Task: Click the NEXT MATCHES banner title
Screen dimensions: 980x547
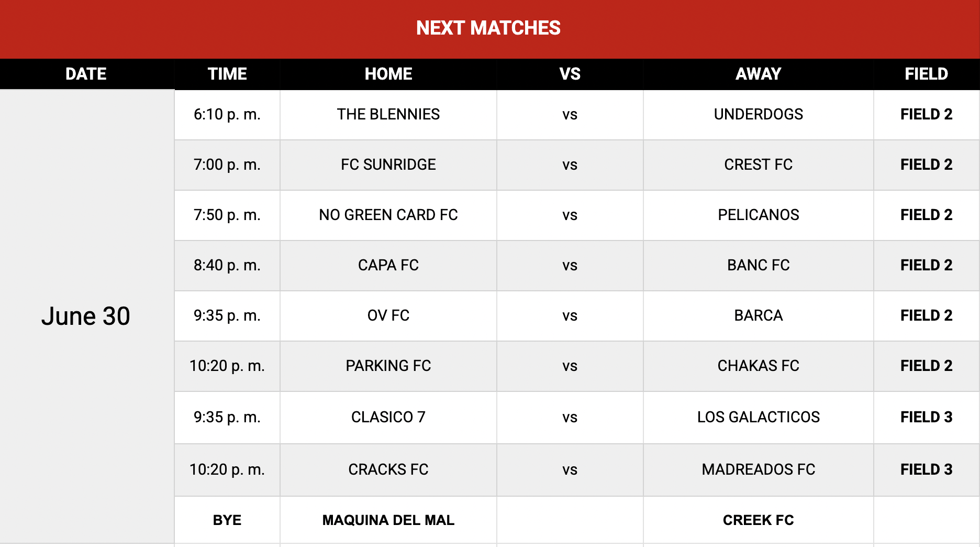Action: click(x=488, y=28)
